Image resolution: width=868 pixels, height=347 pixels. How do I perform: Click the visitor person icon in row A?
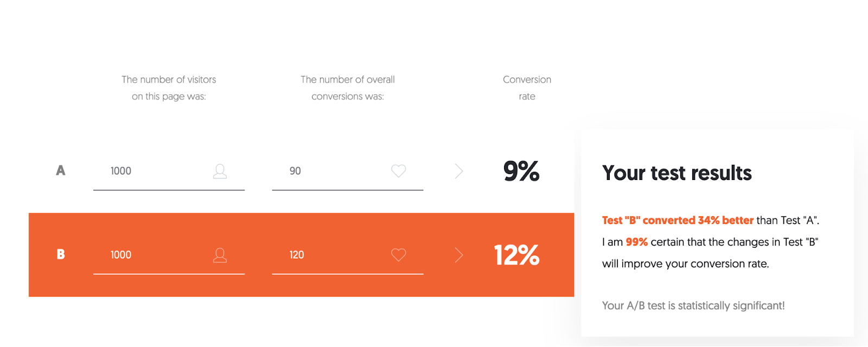point(220,171)
